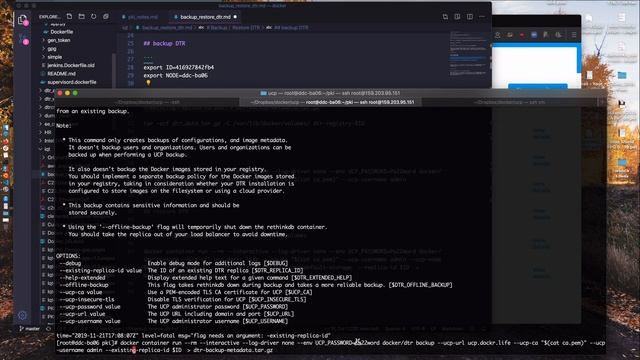Click the master branch indicator in status bar
The width and height of the screenshot is (640, 360).
point(30,329)
